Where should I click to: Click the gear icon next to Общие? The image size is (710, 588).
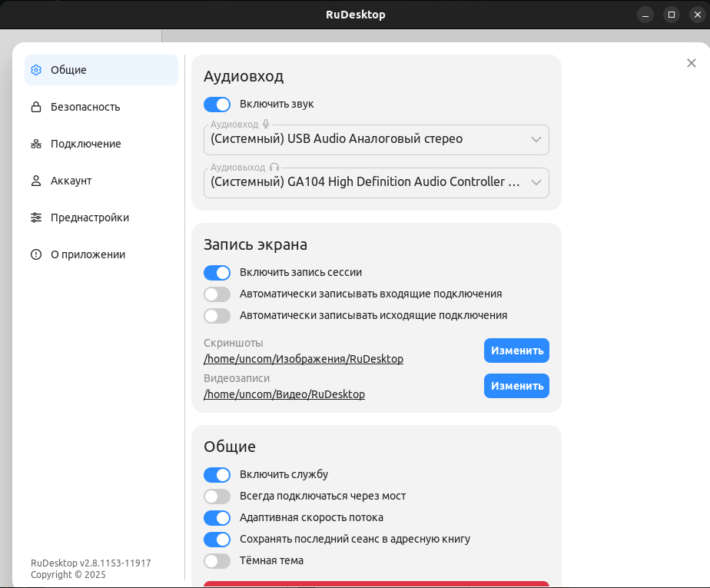36,70
